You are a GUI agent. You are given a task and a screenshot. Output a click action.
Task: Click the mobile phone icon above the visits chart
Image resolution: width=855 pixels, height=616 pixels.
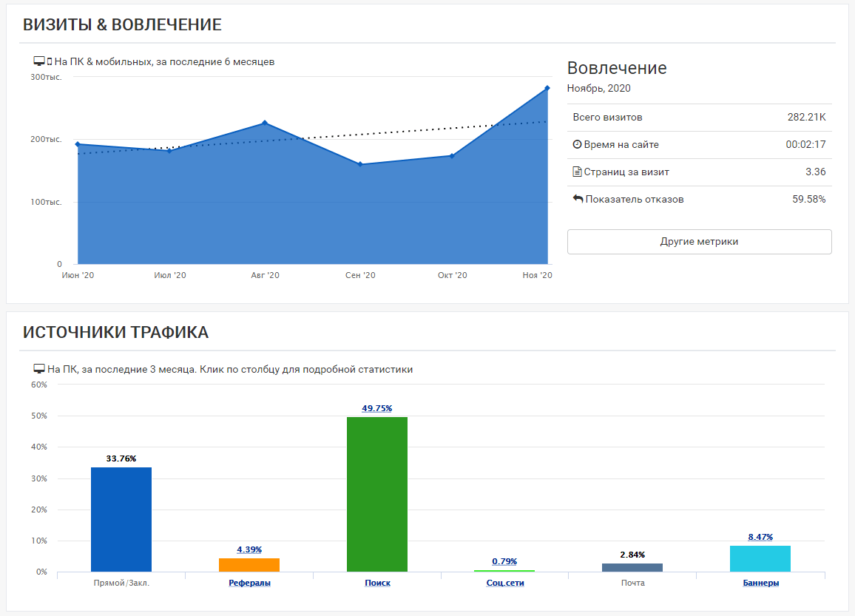tap(50, 61)
